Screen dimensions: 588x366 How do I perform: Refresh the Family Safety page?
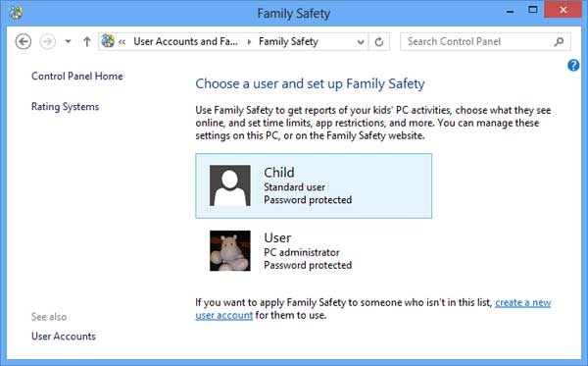pos(379,41)
